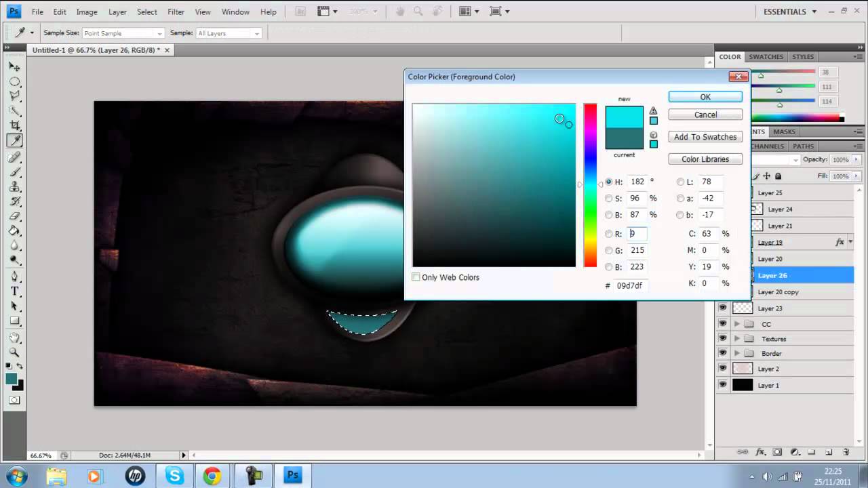Hide Layer 1 using its eye icon
This screenshot has height=488, width=868.
(723, 385)
